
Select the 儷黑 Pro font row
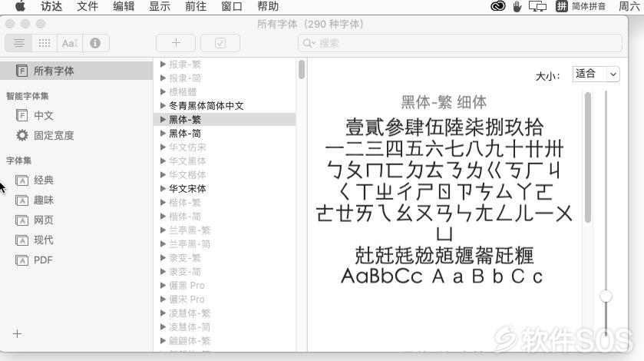point(225,286)
